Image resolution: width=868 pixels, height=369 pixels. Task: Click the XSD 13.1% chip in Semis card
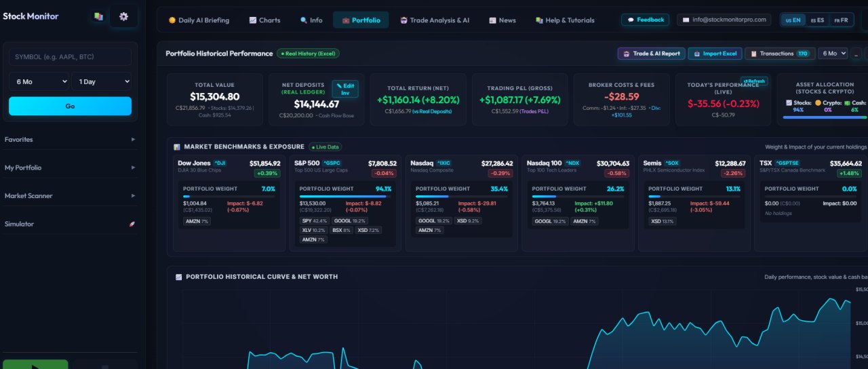(x=662, y=221)
